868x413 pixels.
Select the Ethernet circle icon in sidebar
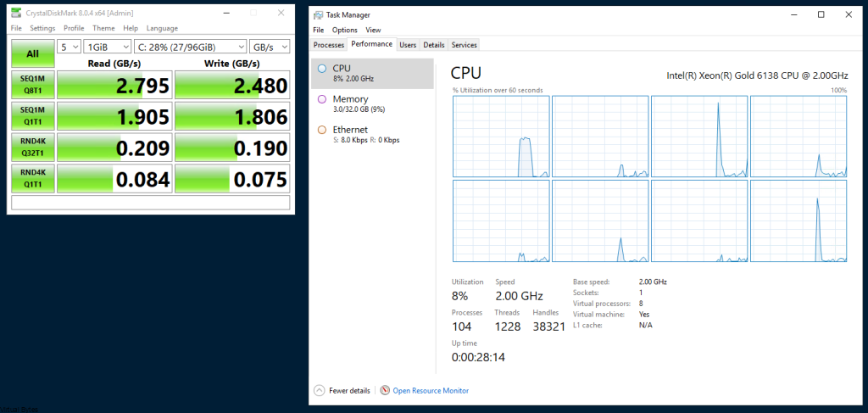(x=322, y=130)
